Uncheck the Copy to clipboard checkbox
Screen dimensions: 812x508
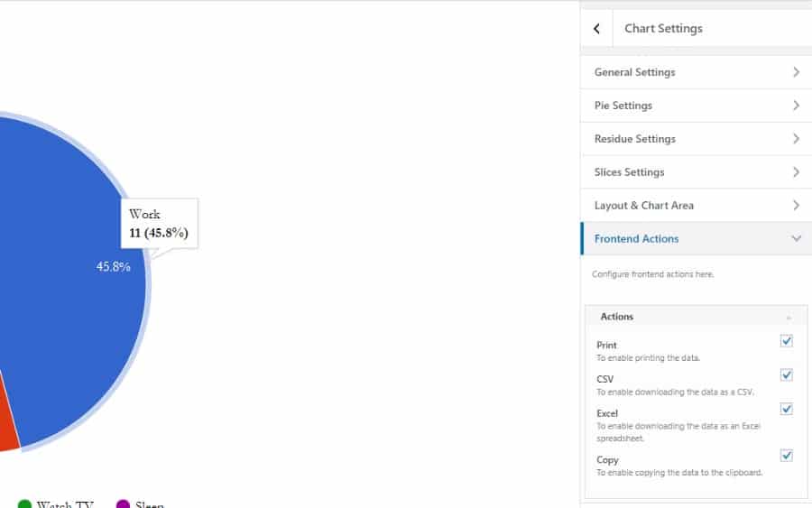[x=786, y=456]
